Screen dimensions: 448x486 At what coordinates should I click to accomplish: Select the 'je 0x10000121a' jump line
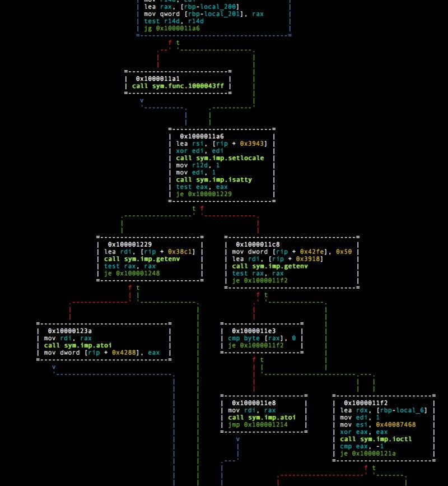[368, 453]
